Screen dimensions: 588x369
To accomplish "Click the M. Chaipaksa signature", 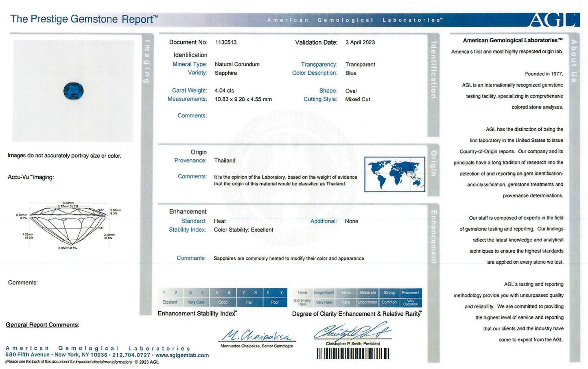I will click(x=257, y=336).
